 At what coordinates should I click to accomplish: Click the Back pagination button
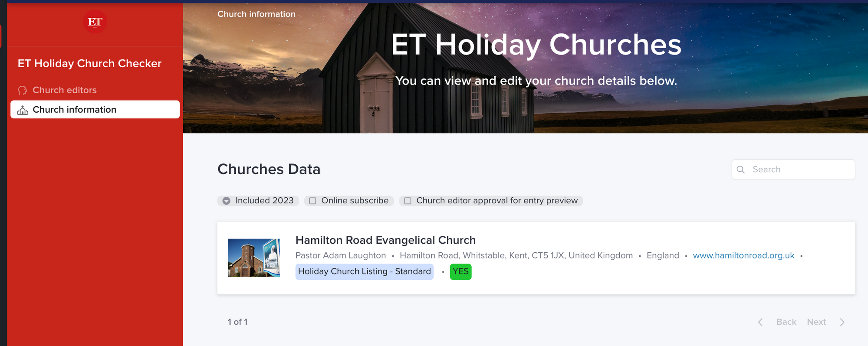[x=786, y=322]
